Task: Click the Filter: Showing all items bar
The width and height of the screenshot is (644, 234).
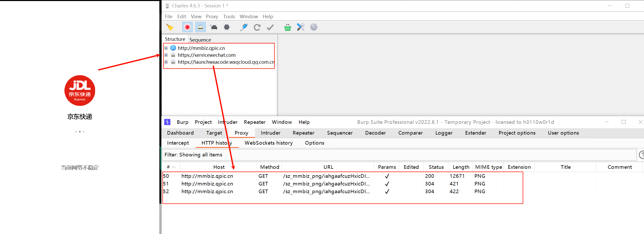Action: [400, 155]
